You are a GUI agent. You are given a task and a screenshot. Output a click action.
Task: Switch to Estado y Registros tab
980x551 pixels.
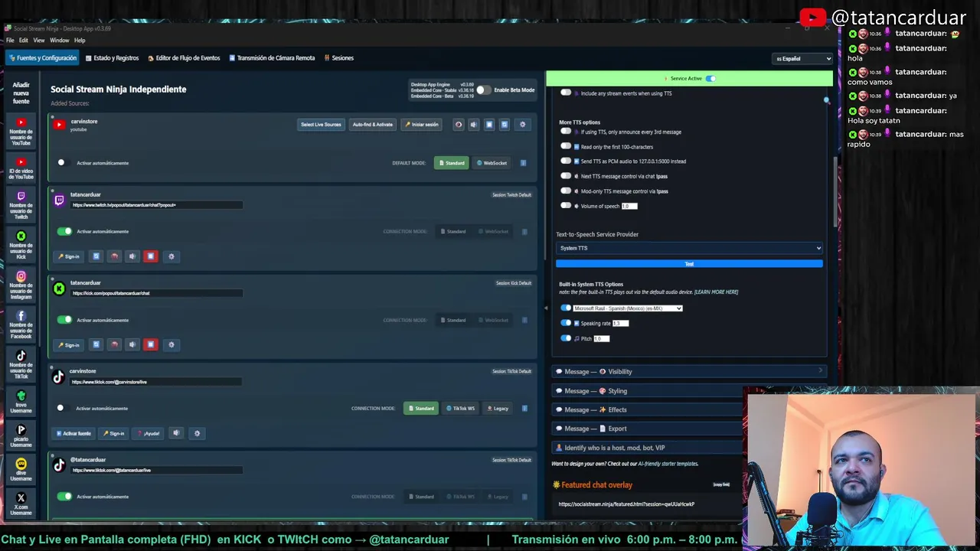(x=112, y=58)
